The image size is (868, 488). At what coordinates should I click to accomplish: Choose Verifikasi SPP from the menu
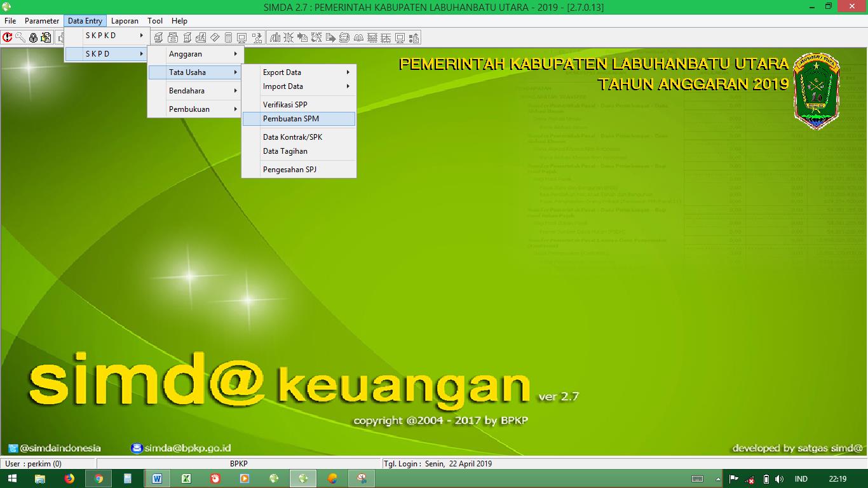(299, 105)
